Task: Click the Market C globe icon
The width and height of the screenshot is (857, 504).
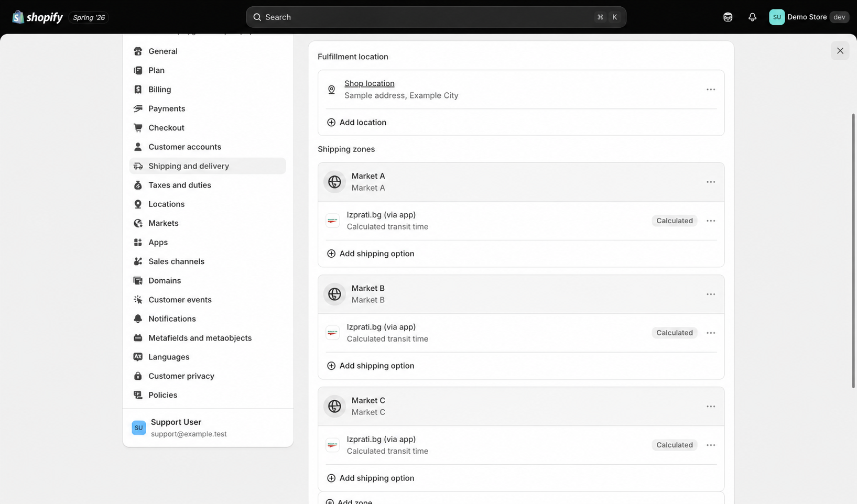Action: 334,406
